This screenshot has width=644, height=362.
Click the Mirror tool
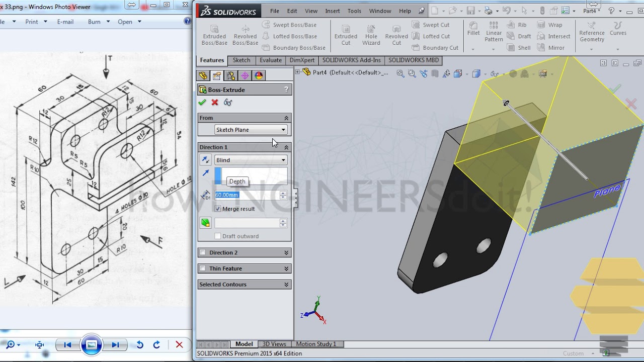pos(551,48)
